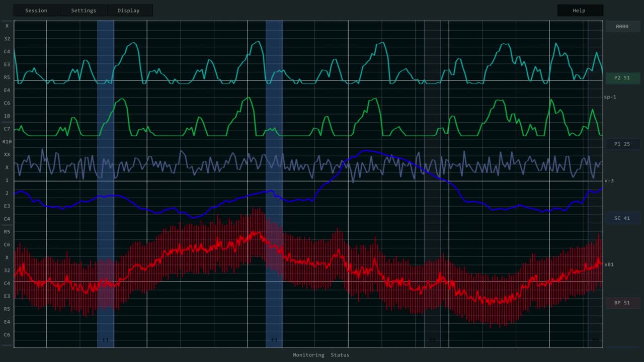Select the XX row label
The image size is (644, 362).
coord(7,155)
